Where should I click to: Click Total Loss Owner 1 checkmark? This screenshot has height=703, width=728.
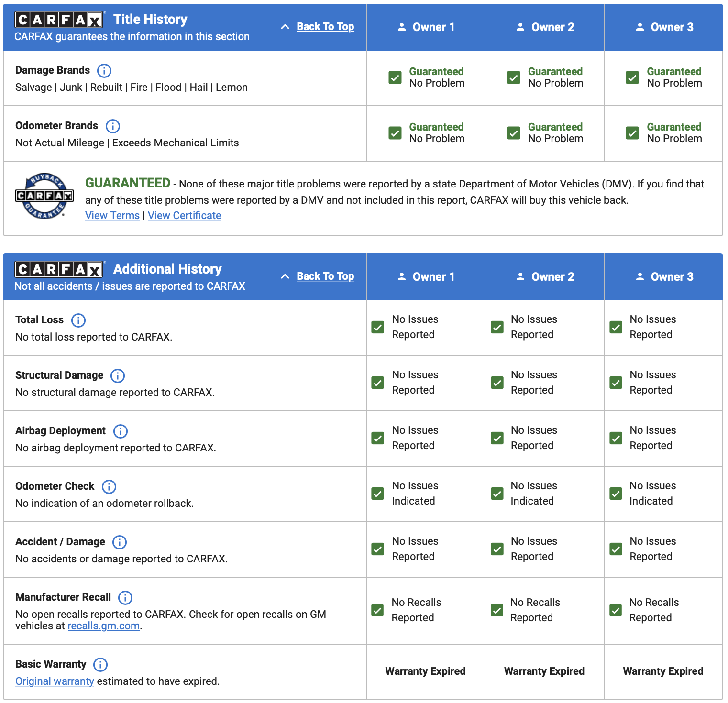point(378,327)
